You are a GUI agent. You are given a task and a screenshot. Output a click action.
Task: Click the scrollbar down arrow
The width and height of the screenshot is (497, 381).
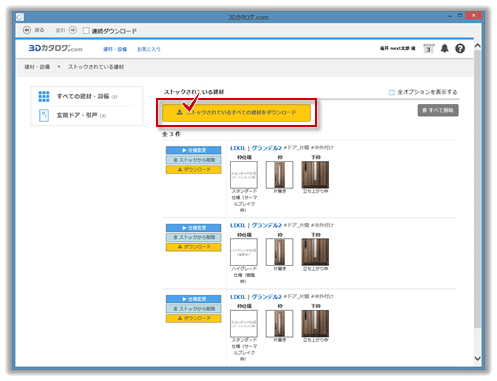pos(477,359)
